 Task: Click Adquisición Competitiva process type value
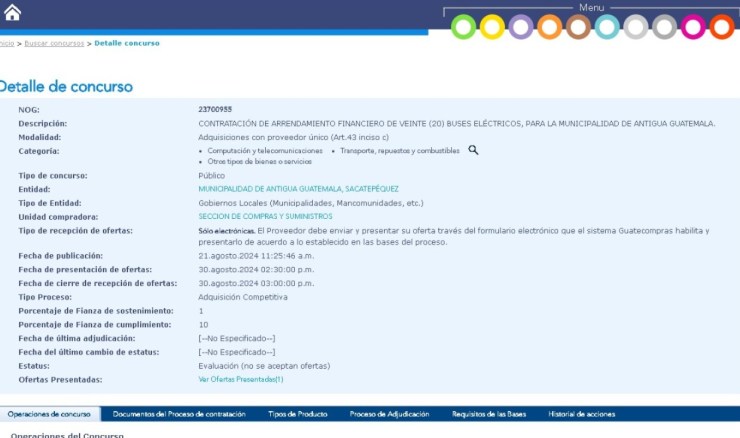pos(243,297)
